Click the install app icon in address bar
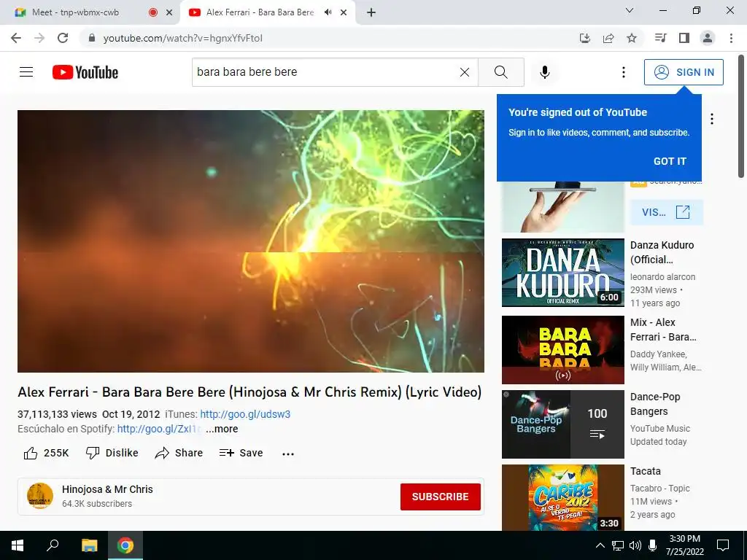Image resolution: width=747 pixels, height=560 pixels. click(x=584, y=38)
